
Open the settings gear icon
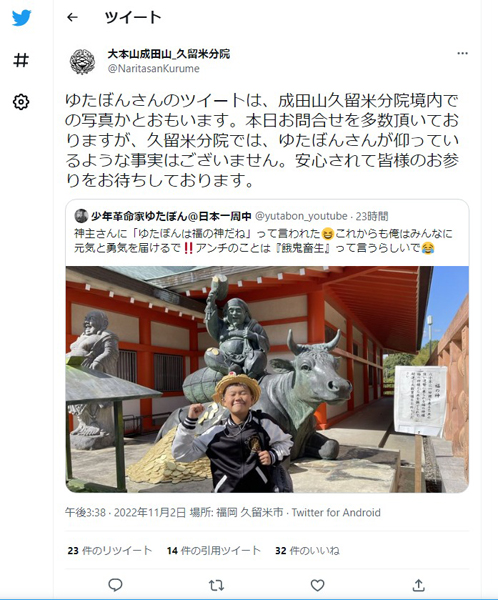point(21,102)
